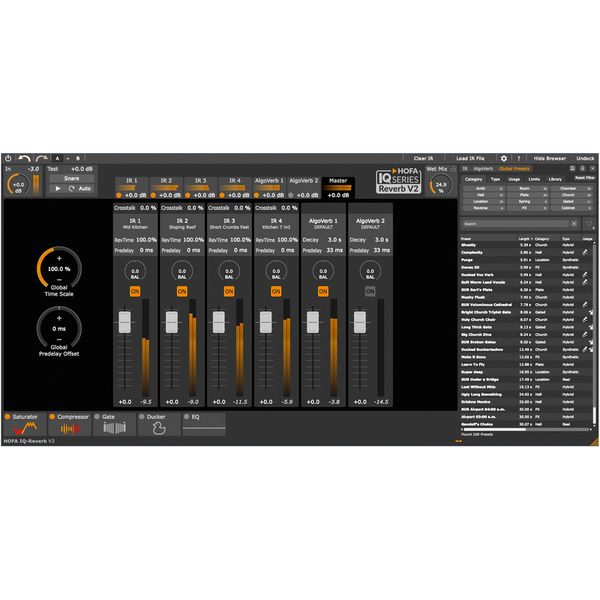Click the browser delete trash icon
The height and width of the screenshot is (600, 600).
(x=582, y=168)
